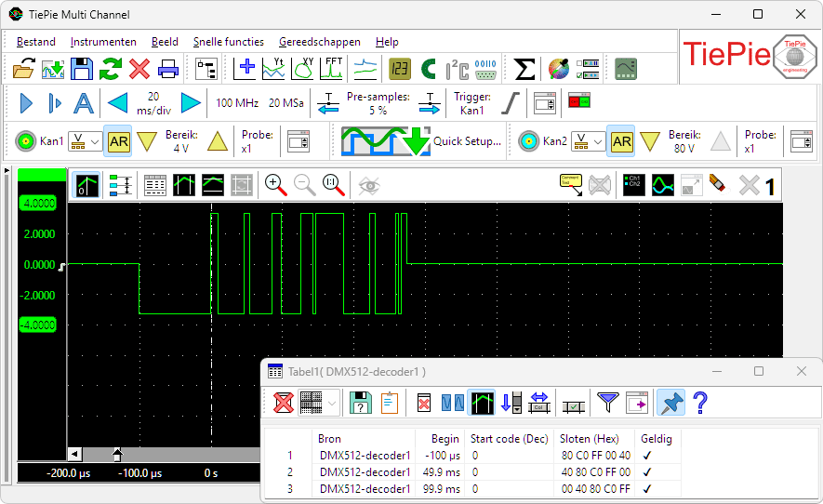Image resolution: width=823 pixels, height=504 pixels.
Task: Zoom in the graph with magnifier plus
Action: [x=275, y=185]
